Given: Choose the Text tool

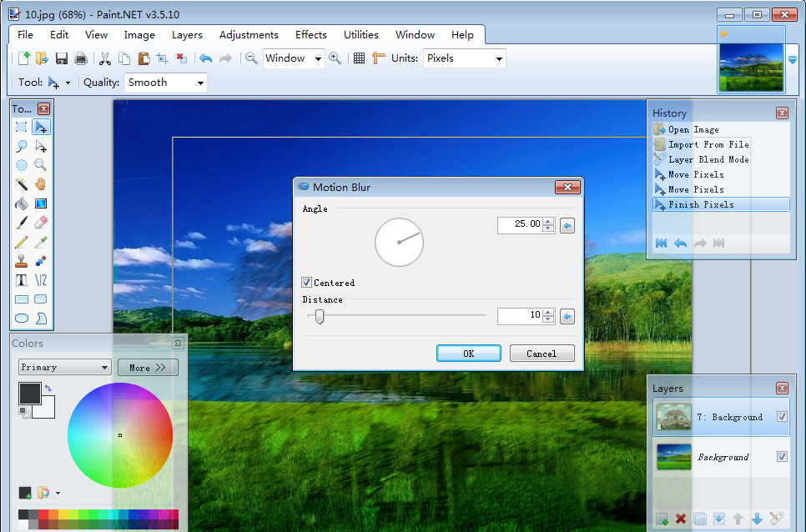Looking at the screenshot, I should [22, 280].
